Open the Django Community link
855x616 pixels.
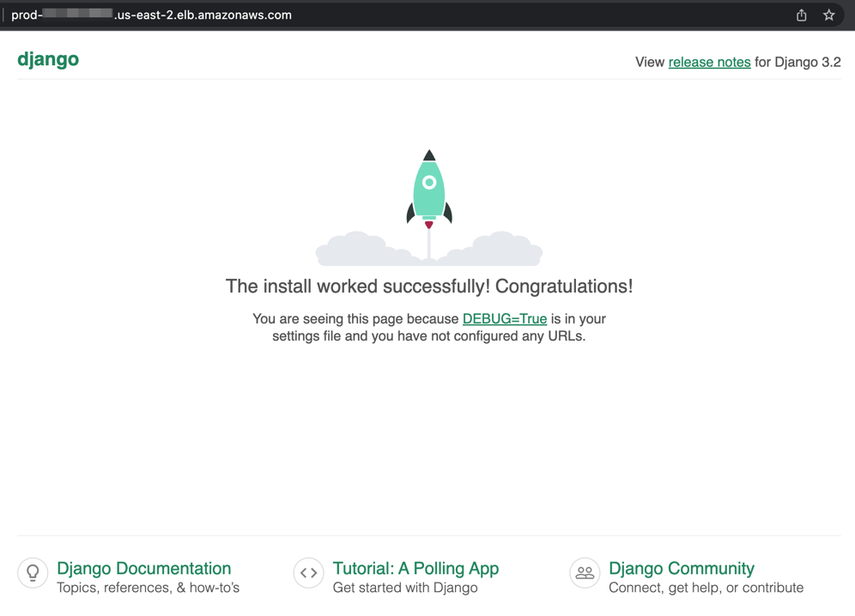coord(682,568)
